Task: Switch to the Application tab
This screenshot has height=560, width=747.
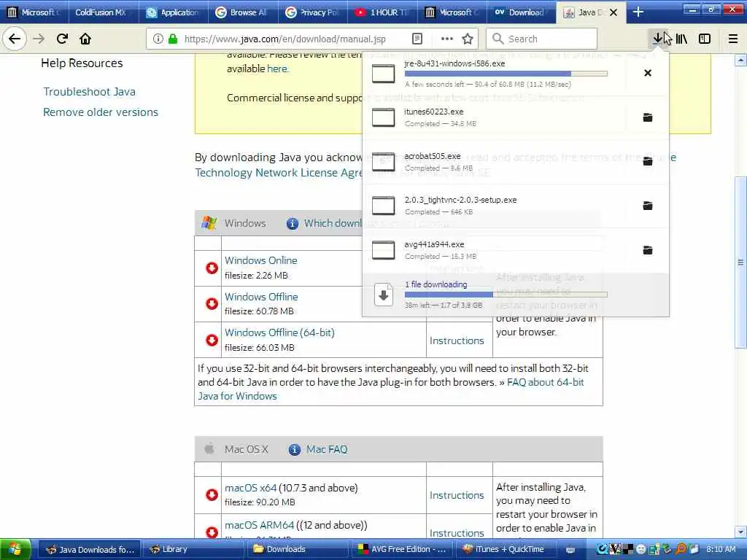Action: (174, 12)
